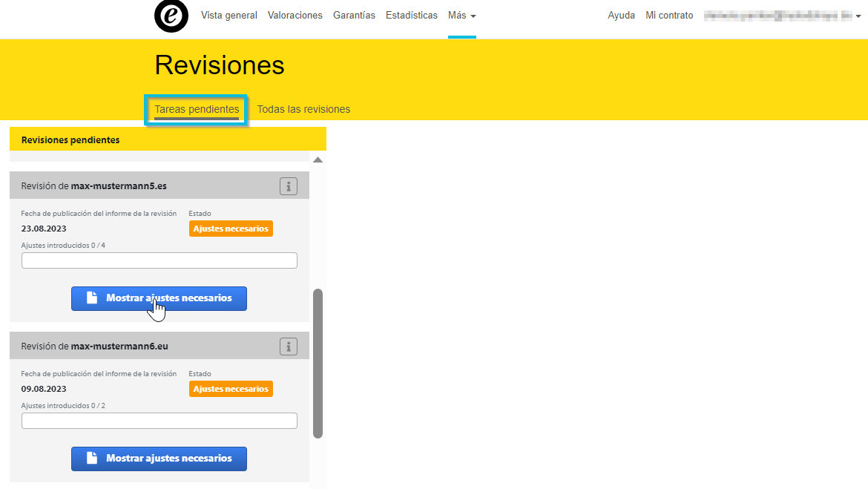Image resolution: width=868 pixels, height=489 pixels.
Task: Click progress bar of adjustments 0 / 2
Action: pyautogui.click(x=160, y=421)
